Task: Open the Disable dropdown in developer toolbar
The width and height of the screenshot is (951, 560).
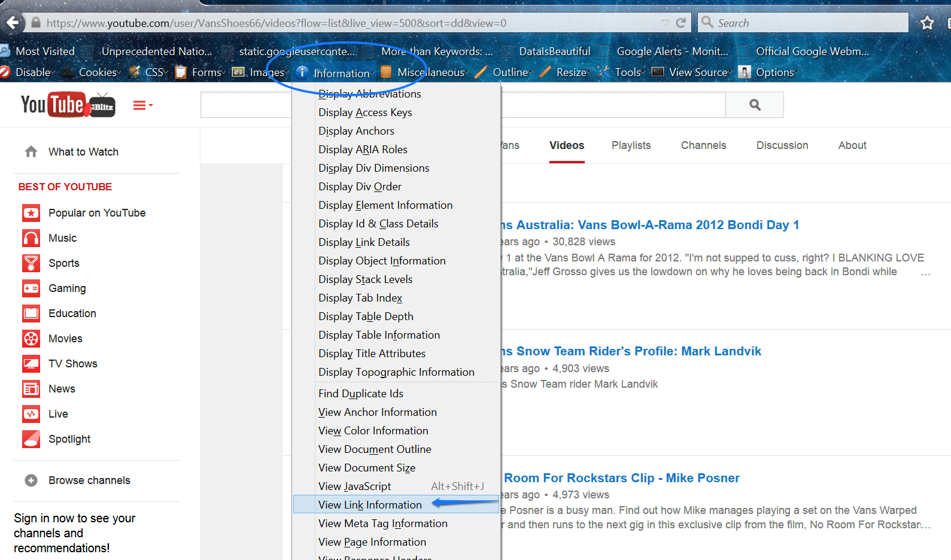Action: tap(28, 72)
